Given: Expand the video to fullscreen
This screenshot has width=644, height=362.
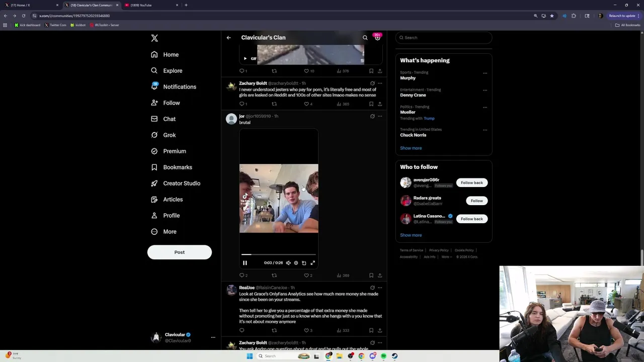Looking at the screenshot, I should point(312,263).
